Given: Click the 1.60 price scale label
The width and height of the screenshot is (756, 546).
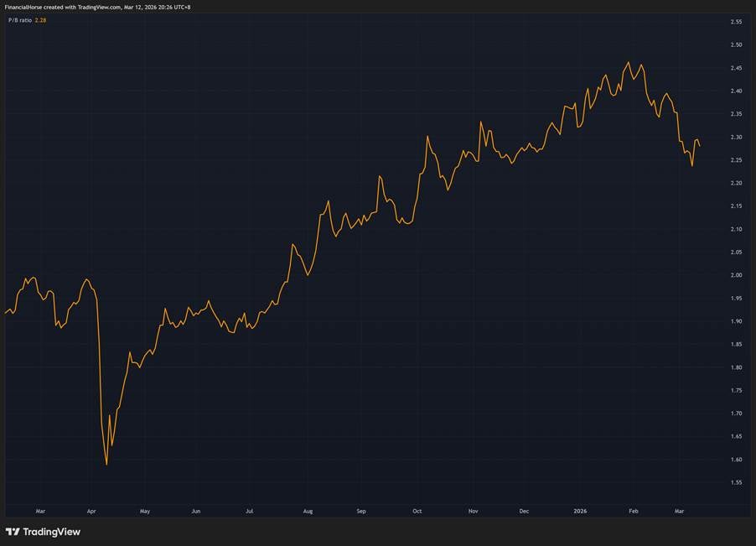Looking at the screenshot, I should [737, 460].
